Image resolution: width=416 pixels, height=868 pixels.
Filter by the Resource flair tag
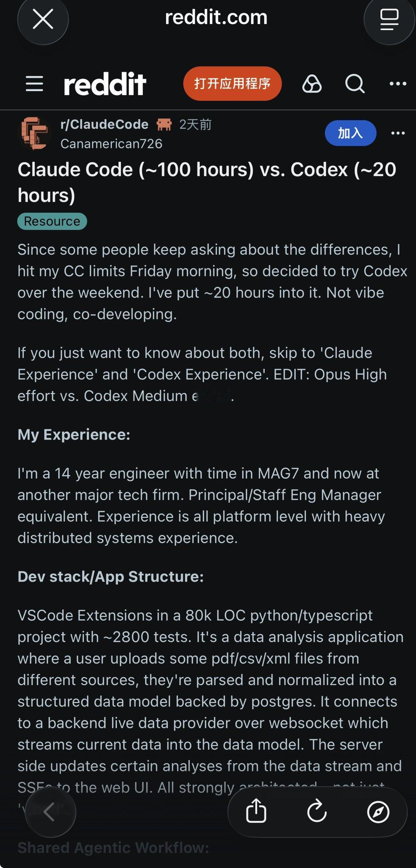tap(52, 221)
